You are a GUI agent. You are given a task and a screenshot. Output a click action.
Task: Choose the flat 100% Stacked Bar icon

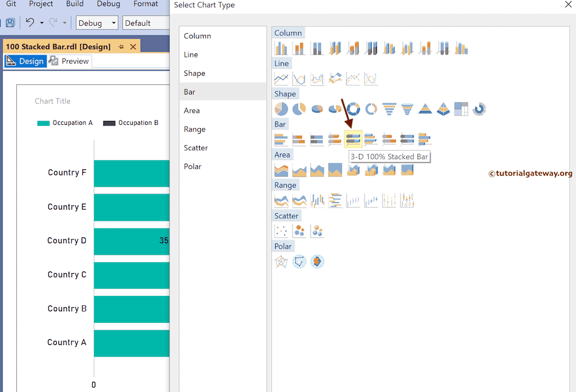tap(317, 139)
